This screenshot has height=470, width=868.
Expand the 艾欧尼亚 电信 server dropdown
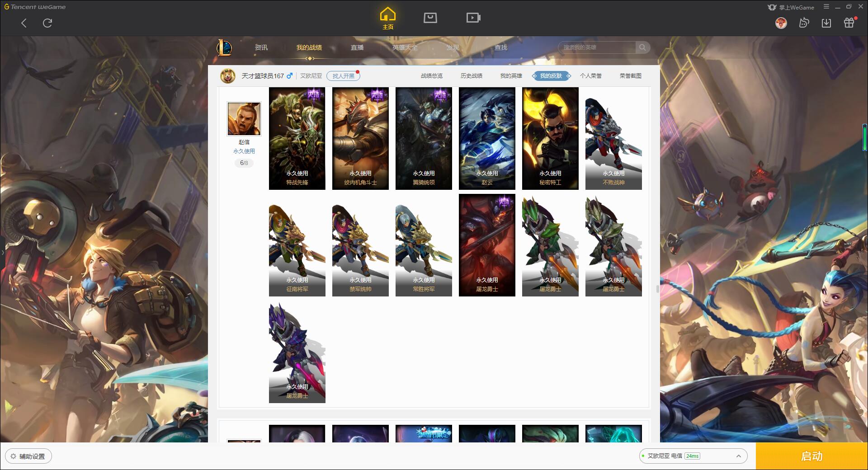click(693, 456)
